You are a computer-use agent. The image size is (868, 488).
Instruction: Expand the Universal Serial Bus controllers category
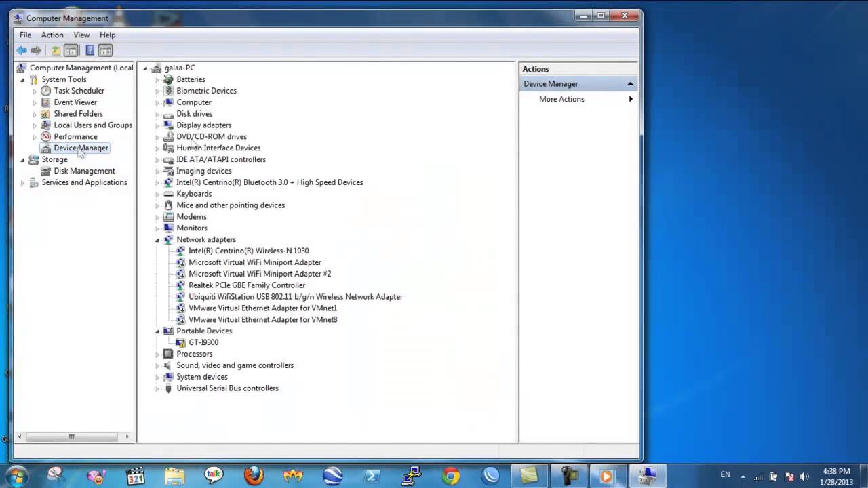[x=157, y=389]
